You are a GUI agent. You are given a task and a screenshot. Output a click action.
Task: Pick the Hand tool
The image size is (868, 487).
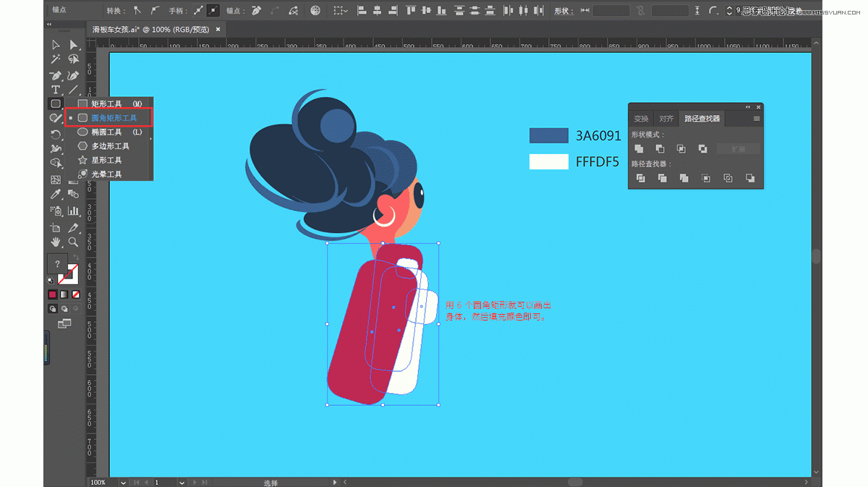[56, 242]
